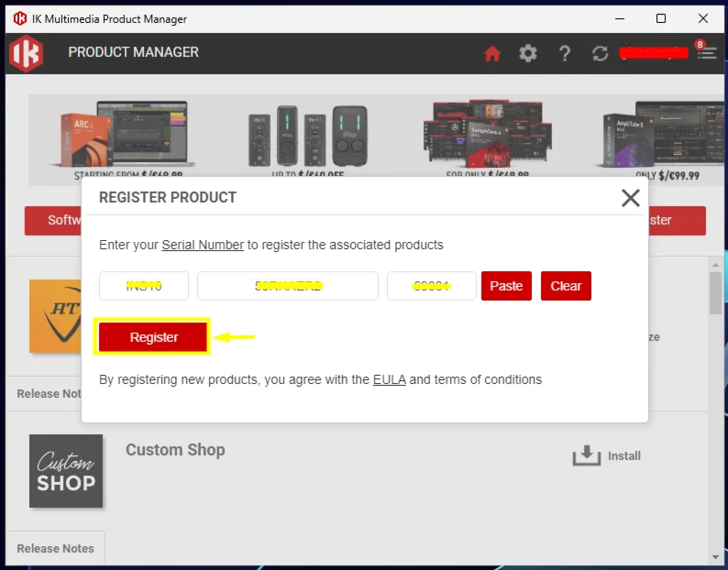Open the EULA link
728x570 pixels.
(389, 379)
